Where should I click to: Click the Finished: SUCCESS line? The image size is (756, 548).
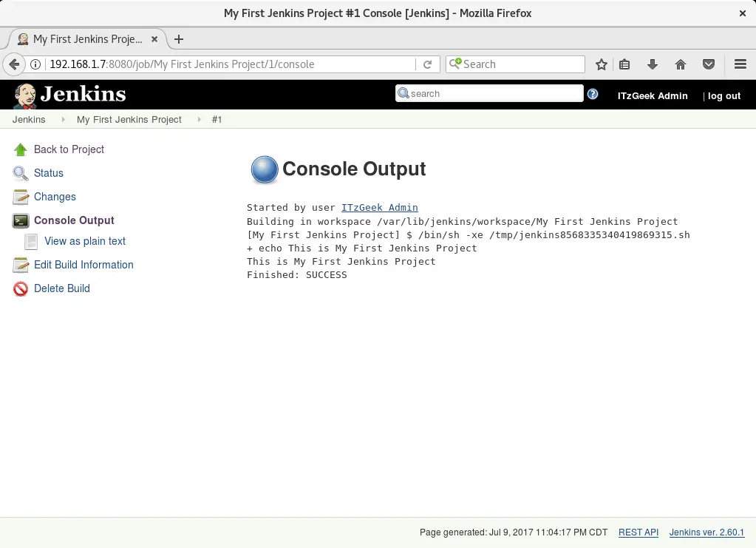tap(296, 275)
